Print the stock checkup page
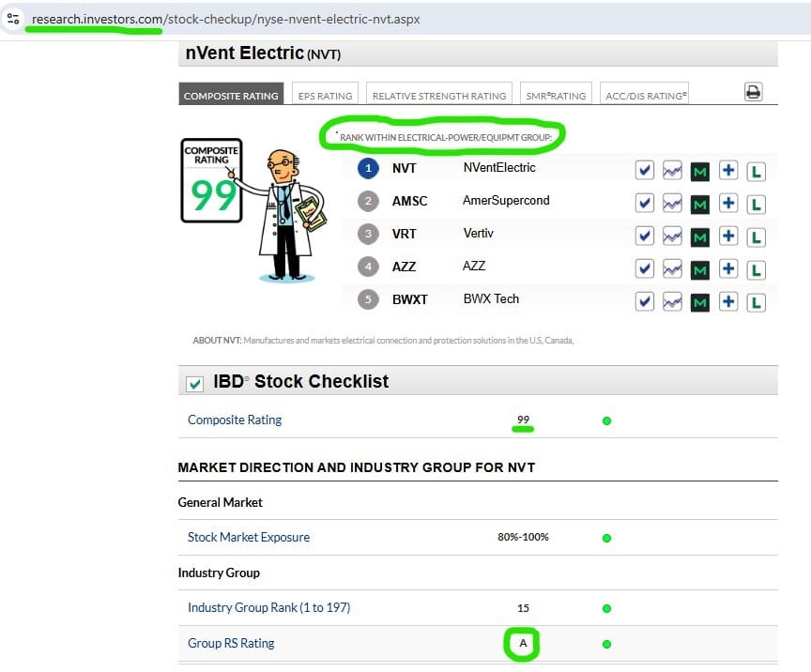Viewport: 811px width, 672px height. click(753, 92)
